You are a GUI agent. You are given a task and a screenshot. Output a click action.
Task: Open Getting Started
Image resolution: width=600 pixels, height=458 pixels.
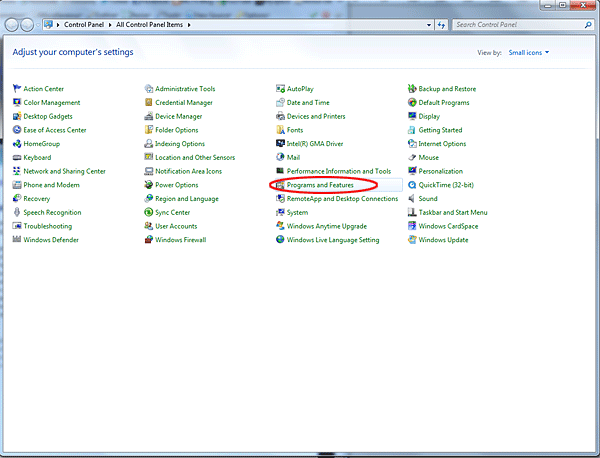[440, 130]
